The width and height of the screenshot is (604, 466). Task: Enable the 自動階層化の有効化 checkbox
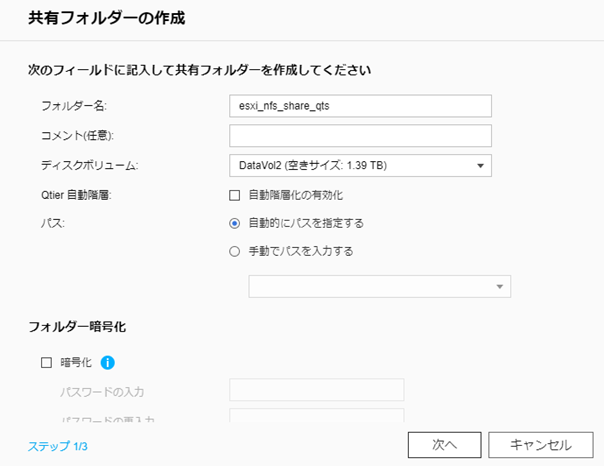tap(235, 195)
